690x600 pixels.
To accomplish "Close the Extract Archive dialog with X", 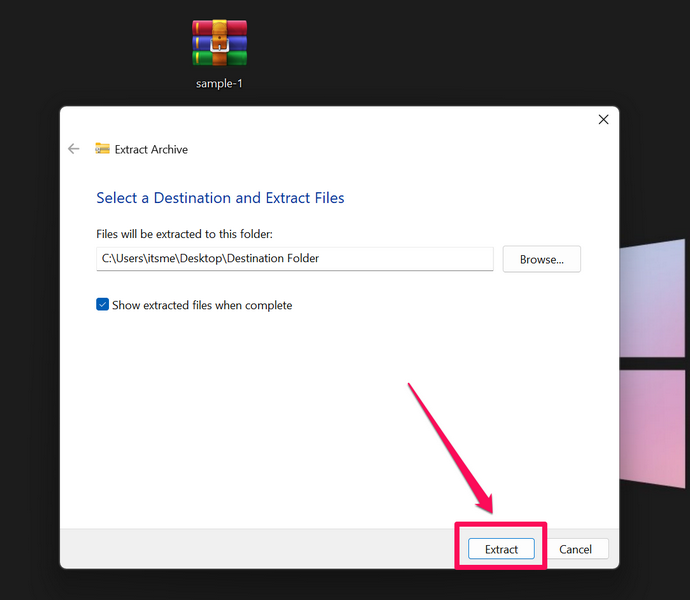I will 603,120.
